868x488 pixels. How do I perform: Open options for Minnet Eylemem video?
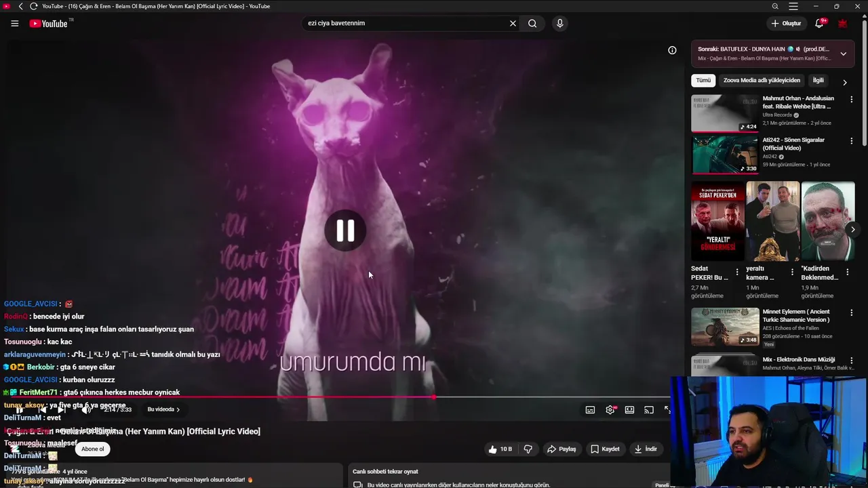pyautogui.click(x=851, y=312)
